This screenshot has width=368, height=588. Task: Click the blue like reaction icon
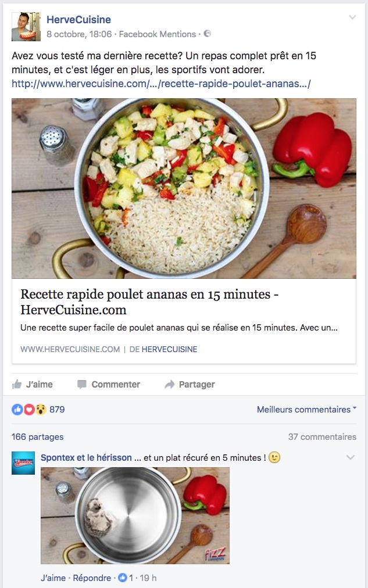(17, 410)
